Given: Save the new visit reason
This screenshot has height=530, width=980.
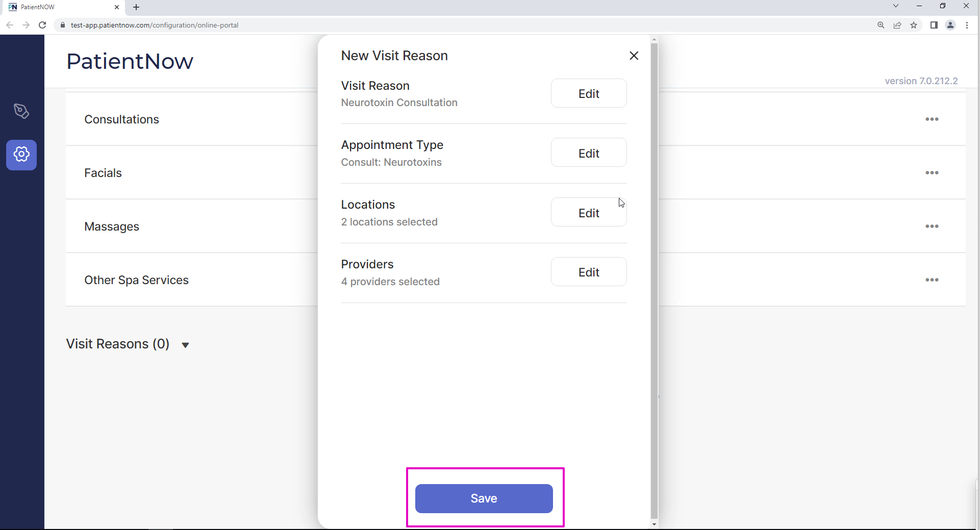Looking at the screenshot, I should (484, 498).
